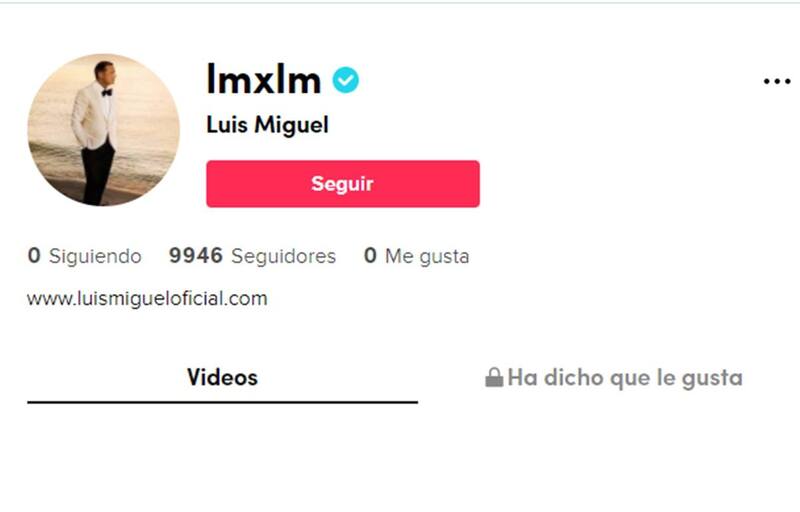Click the empty videos area below tabs

[400, 459]
